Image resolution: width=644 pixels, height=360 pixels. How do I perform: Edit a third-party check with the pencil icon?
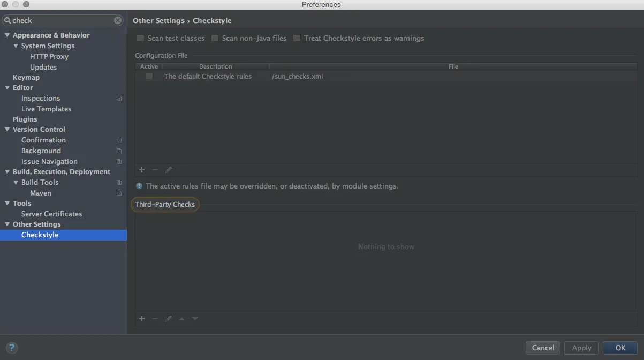[169, 319]
